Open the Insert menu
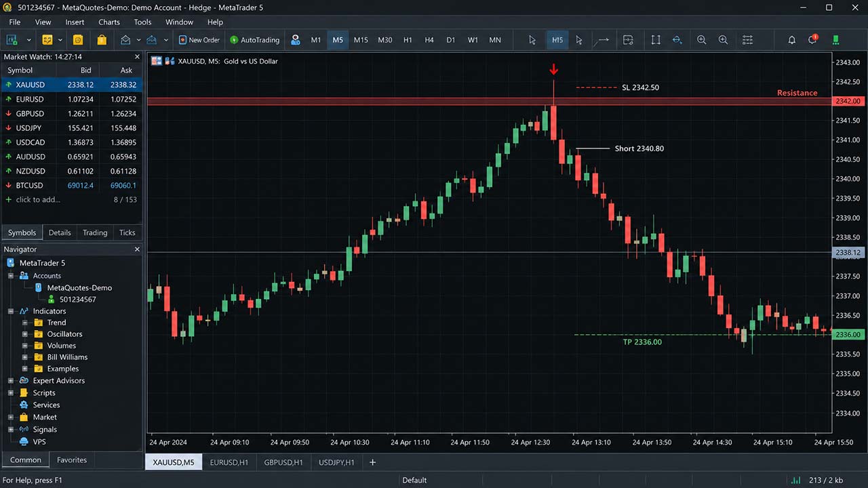 75,22
